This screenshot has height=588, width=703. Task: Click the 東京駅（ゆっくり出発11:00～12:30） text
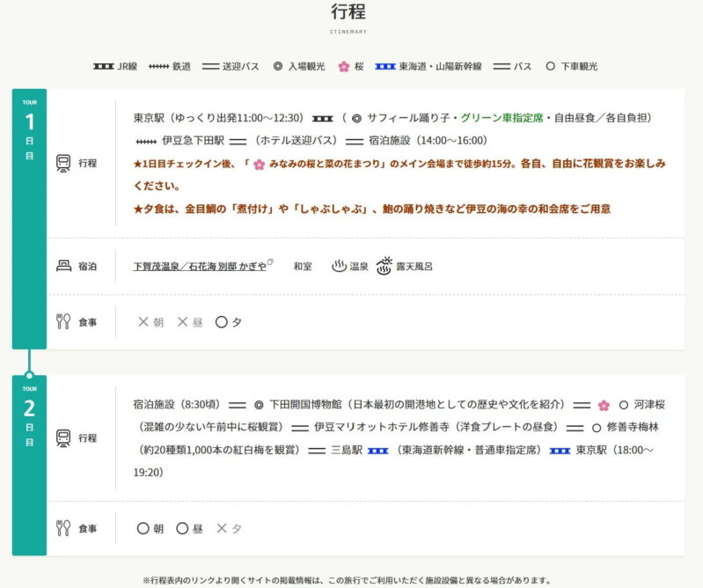[x=218, y=118]
